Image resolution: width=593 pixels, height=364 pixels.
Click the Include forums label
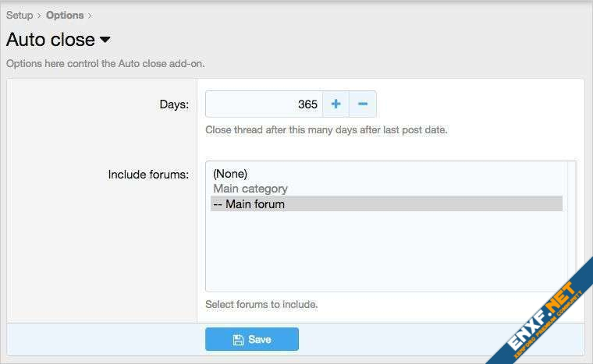(148, 174)
